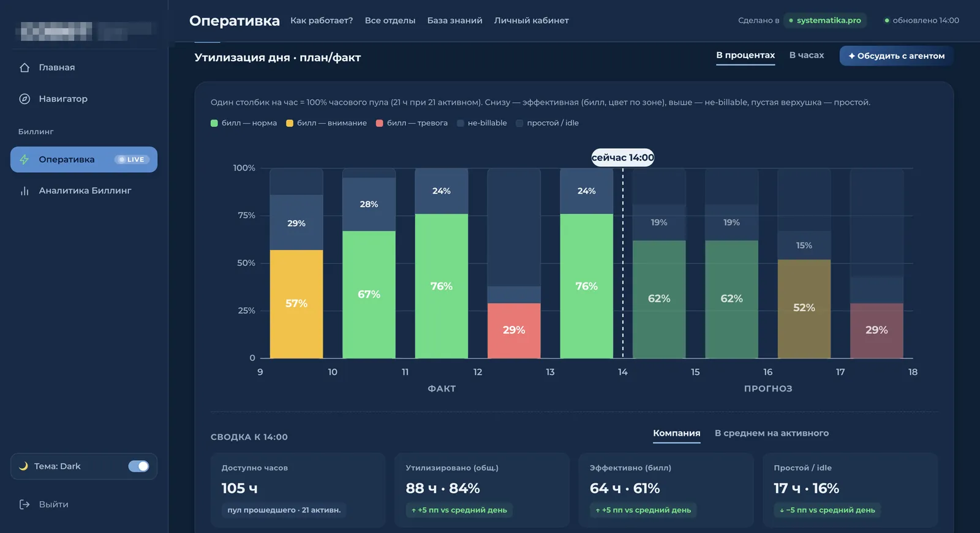Click the green status dot near обновлено 14:00
This screenshot has width=980, height=533.
pos(886,21)
